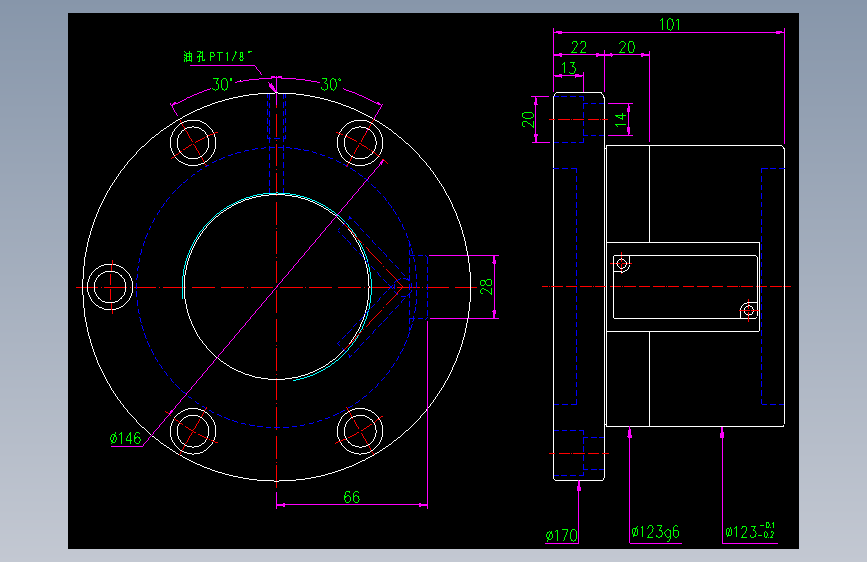The width and height of the screenshot is (867, 562).
Task: Click the lower-right small screw hole in side view
Action: (749, 310)
